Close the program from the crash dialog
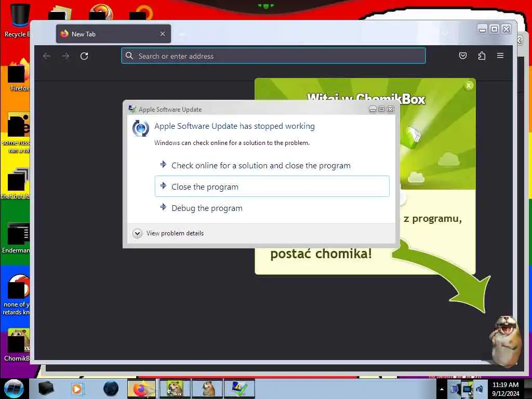 pyautogui.click(x=272, y=187)
